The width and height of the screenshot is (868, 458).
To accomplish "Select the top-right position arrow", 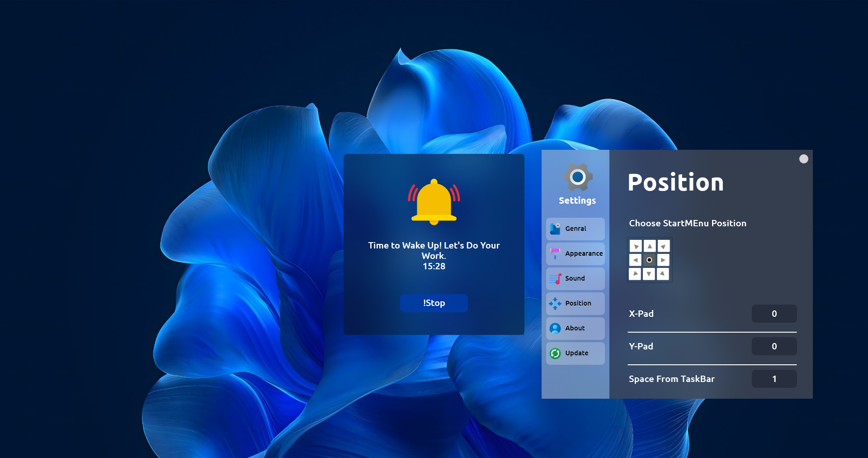I will (x=663, y=246).
